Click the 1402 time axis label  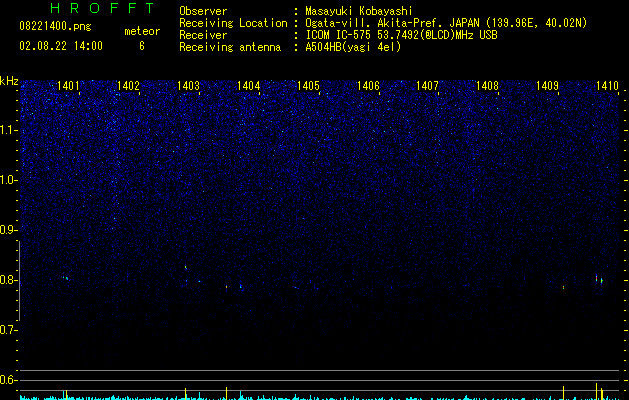pos(128,85)
